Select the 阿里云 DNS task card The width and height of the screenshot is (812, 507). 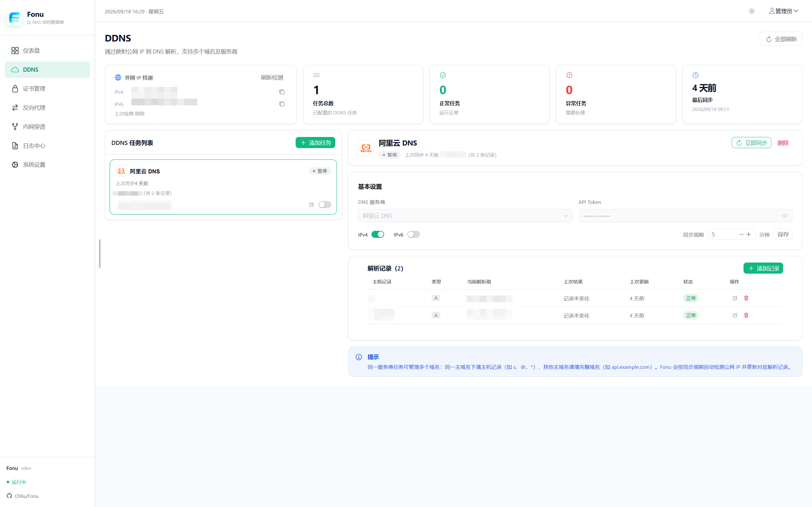(x=223, y=187)
